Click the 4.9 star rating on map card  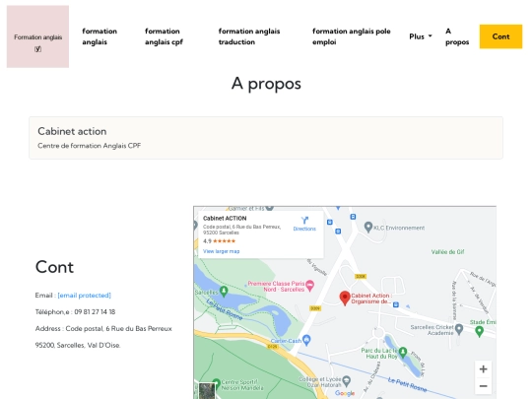pyautogui.click(x=219, y=241)
